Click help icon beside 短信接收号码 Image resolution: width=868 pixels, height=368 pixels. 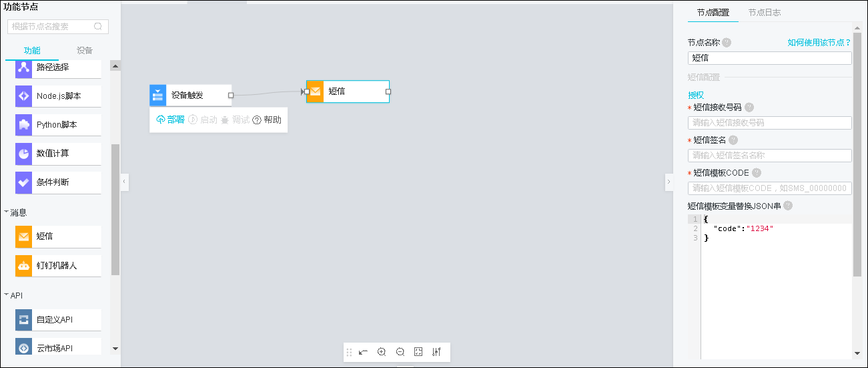pyautogui.click(x=749, y=108)
